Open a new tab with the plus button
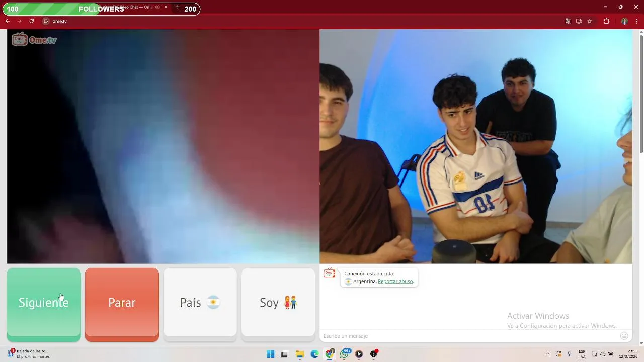644x362 pixels. 178,7
